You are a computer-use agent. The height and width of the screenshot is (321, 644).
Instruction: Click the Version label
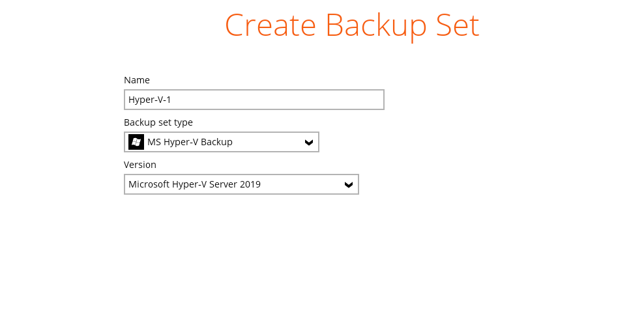point(140,165)
